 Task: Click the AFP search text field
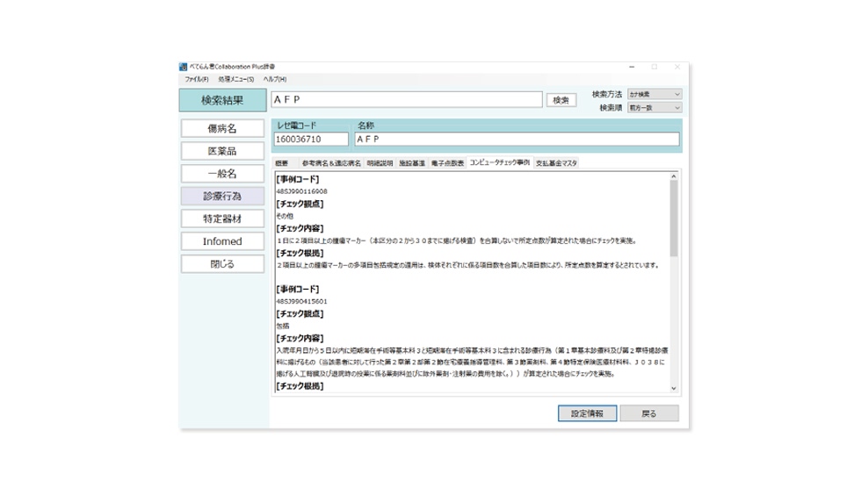(x=407, y=100)
